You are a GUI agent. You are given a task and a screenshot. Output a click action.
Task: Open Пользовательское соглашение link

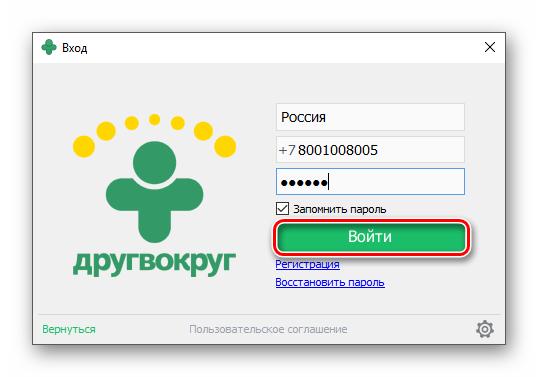click(268, 329)
